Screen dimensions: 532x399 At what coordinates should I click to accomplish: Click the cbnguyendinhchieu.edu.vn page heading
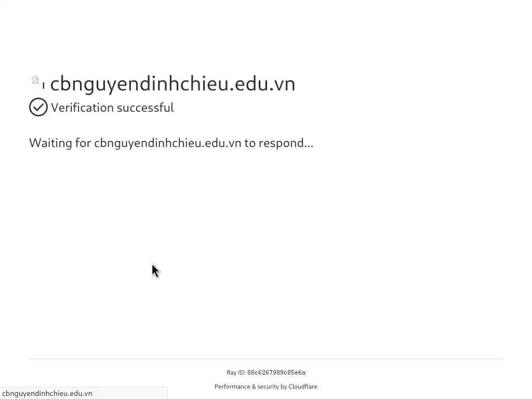[x=172, y=84]
